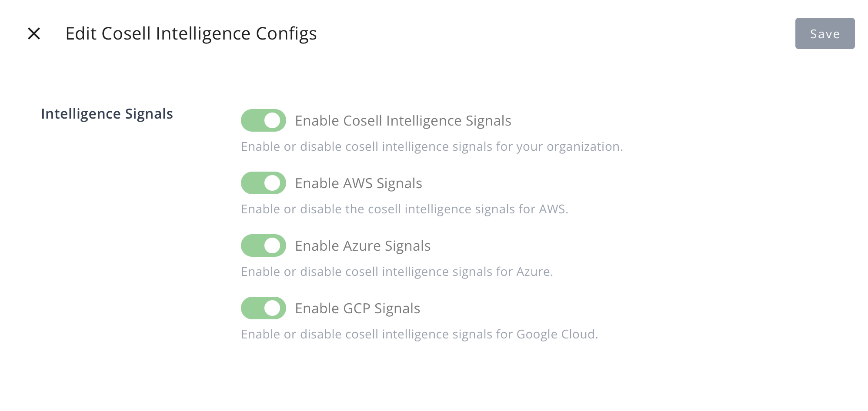Disable the AWS Signals toggle
This screenshot has height=411, width=868.
pyautogui.click(x=263, y=183)
